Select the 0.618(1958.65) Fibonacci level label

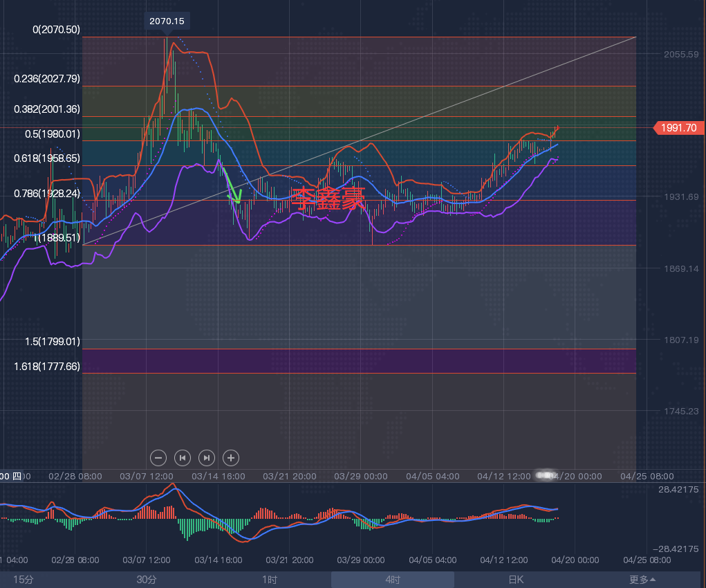coord(47,158)
